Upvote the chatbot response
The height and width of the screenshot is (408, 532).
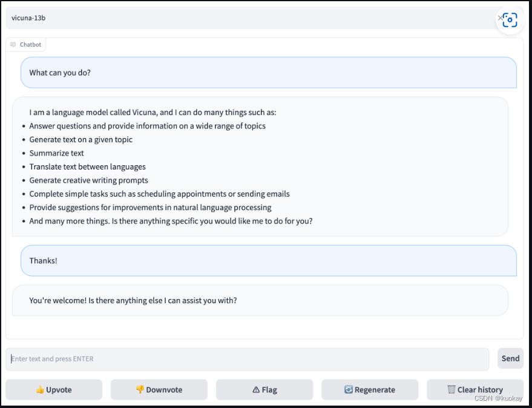pos(54,390)
